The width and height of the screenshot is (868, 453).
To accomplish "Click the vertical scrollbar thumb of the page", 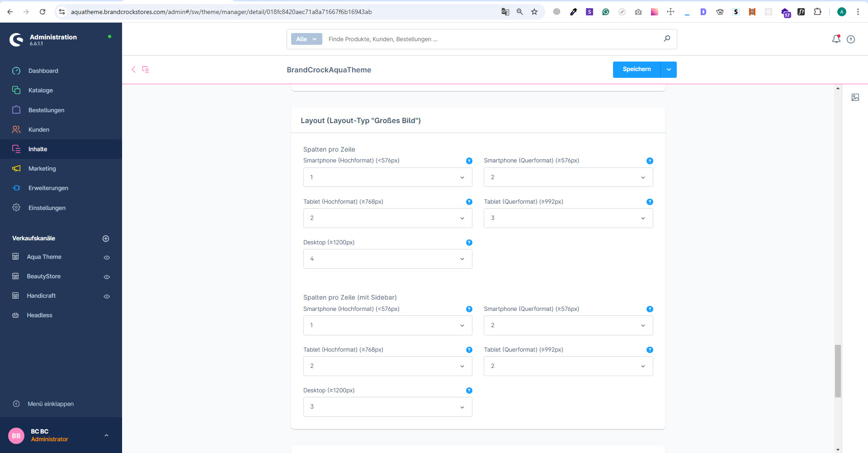I will tap(838, 371).
